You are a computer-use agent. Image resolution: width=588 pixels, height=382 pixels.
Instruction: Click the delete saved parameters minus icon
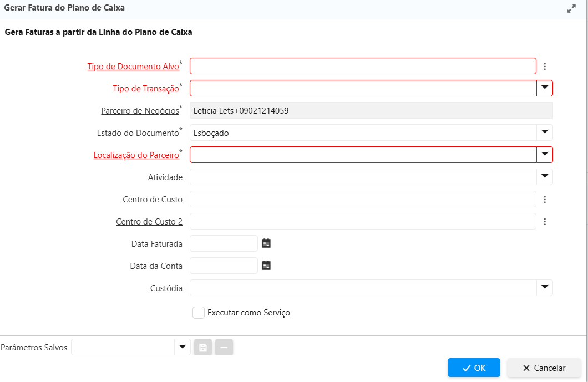click(x=224, y=348)
